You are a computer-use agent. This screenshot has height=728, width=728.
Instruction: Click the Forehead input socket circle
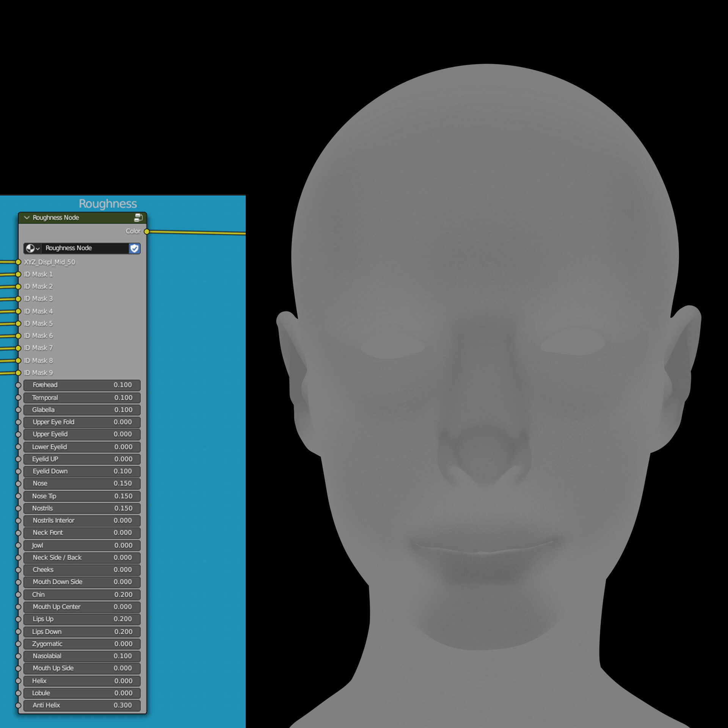(18, 385)
